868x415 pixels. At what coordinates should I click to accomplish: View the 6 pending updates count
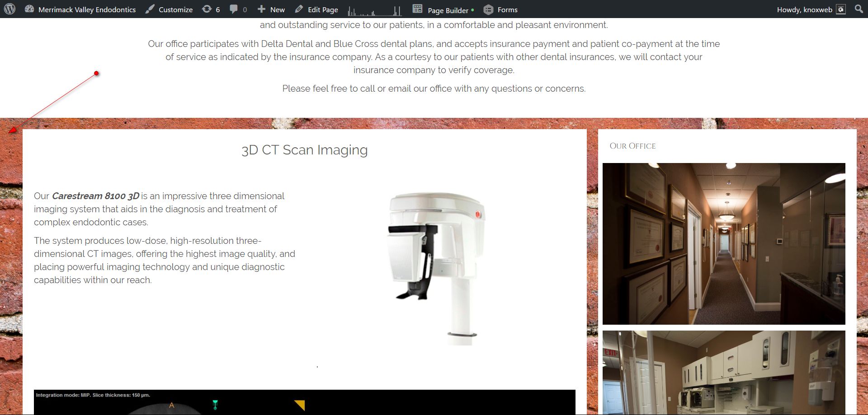[x=218, y=9]
